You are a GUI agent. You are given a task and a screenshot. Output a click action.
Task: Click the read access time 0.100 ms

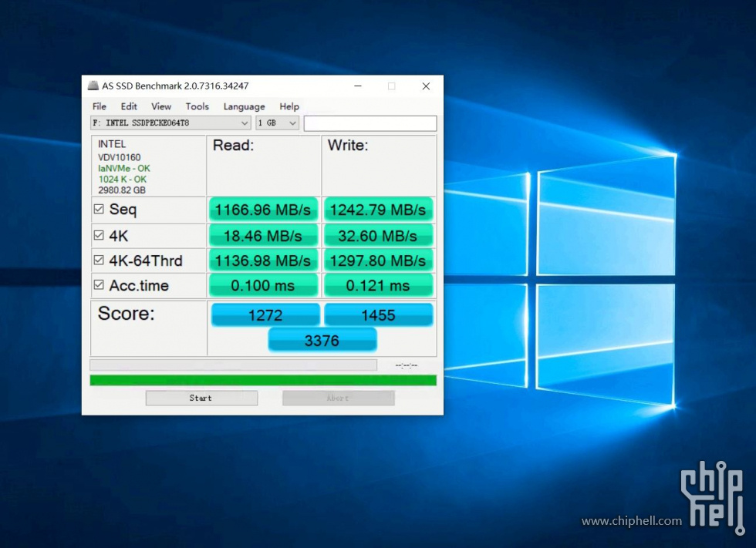263,285
